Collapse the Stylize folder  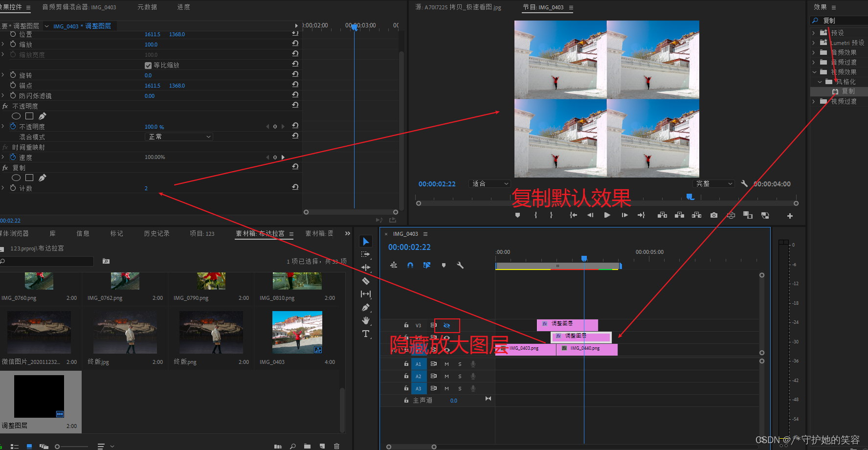(820, 82)
